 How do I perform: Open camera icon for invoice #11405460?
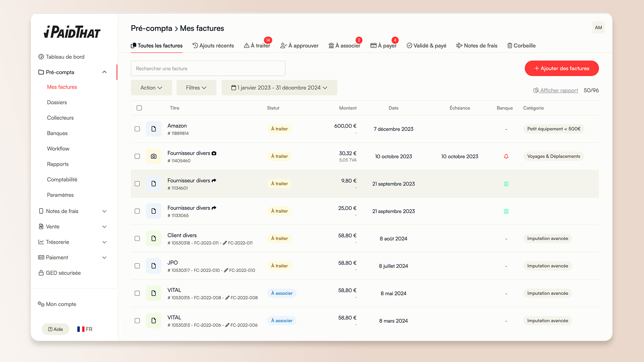pos(154,157)
